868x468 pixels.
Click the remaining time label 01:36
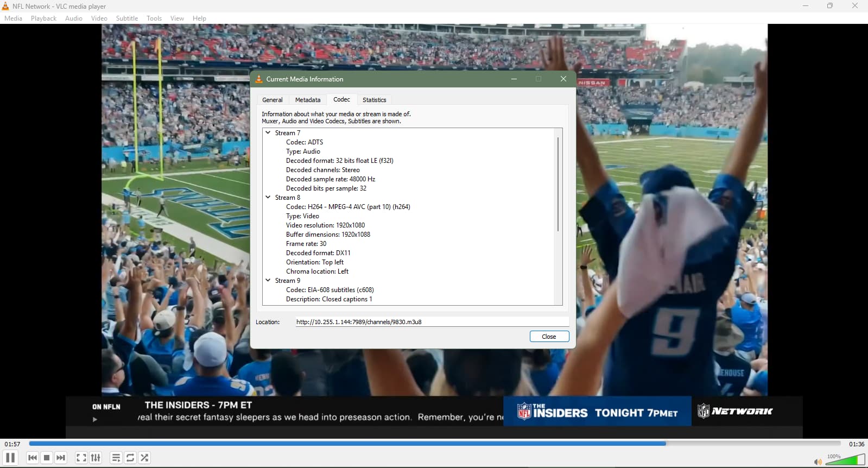[857, 444]
